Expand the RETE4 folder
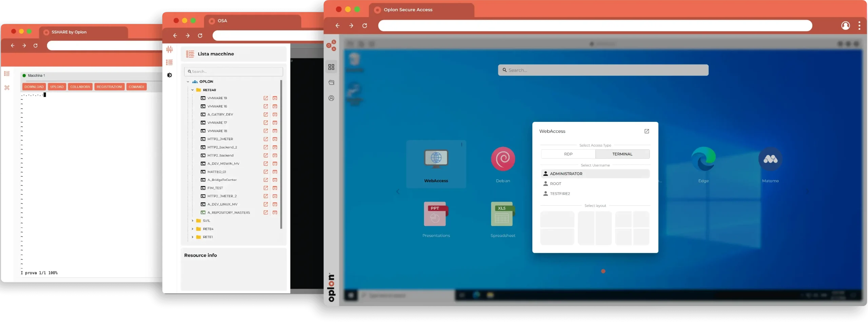Image resolution: width=868 pixels, height=323 pixels. [x=193, y=229]
